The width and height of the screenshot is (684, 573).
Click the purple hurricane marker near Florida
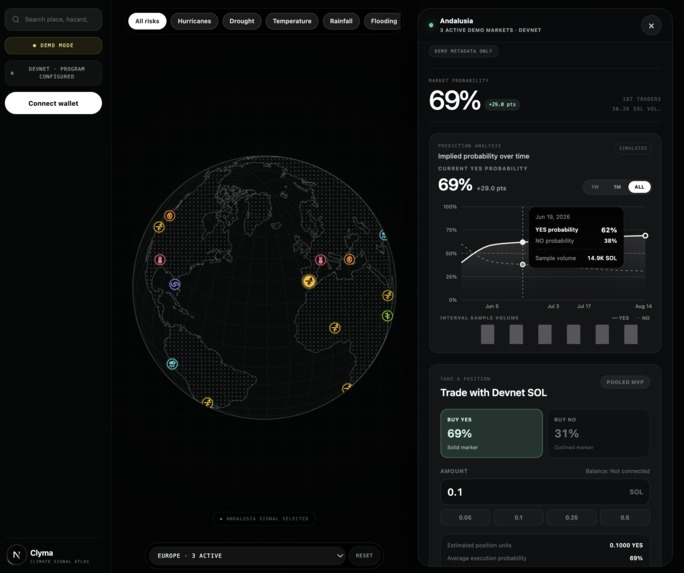point(174,285)
